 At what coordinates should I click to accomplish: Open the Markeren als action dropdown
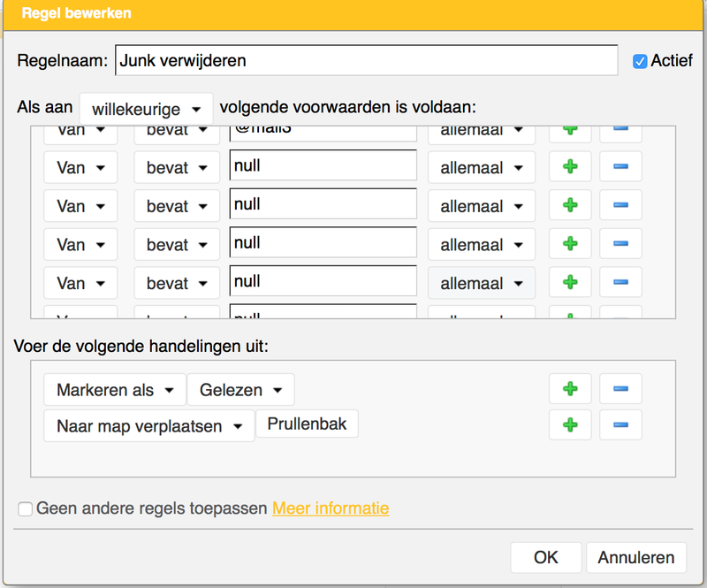[115, 390]
